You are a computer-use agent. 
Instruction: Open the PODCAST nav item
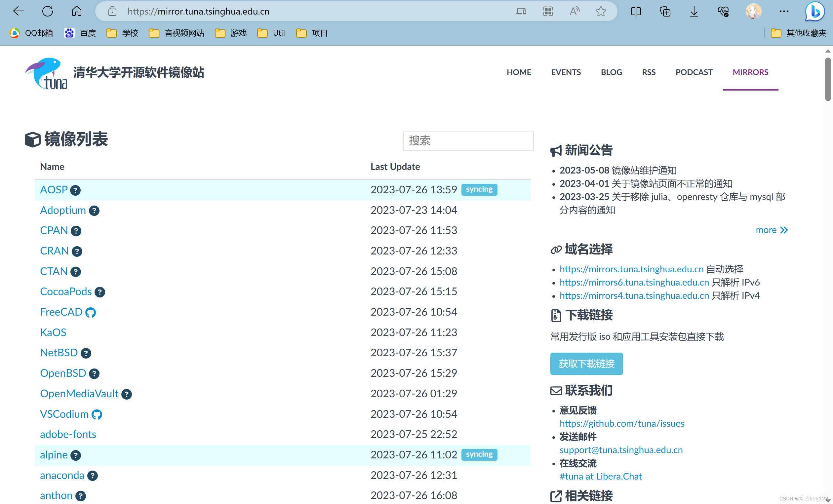(694, 72)
